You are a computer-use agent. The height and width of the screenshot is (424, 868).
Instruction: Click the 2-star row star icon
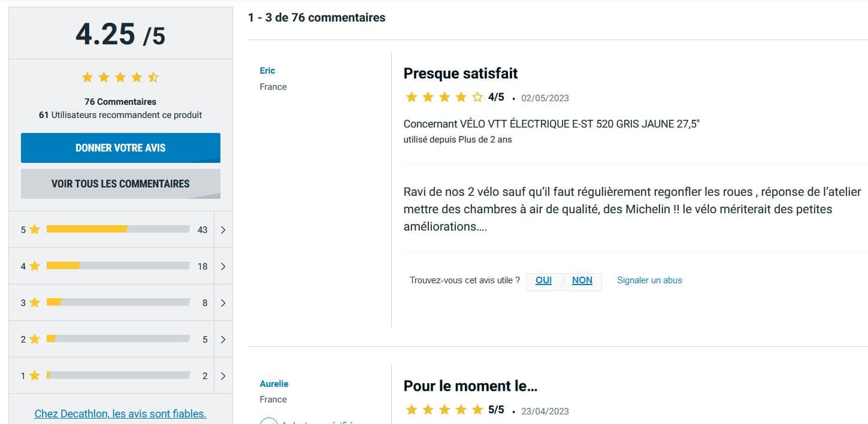[34, 339]
